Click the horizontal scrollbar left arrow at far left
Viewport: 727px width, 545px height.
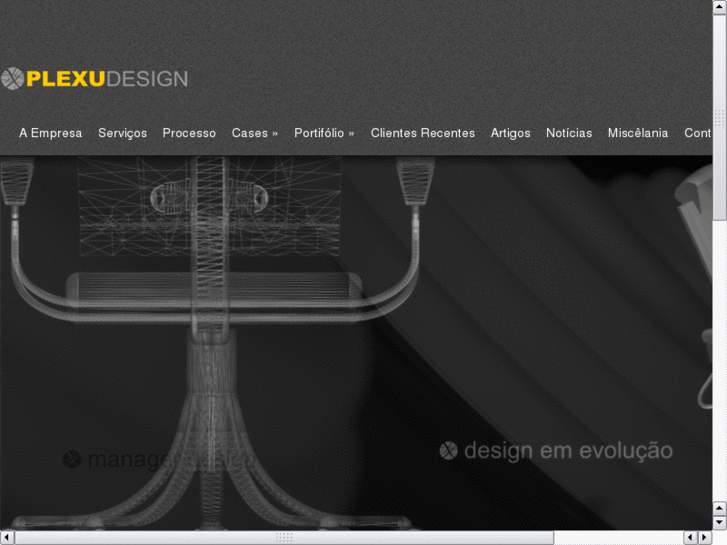click(x=7, y=538)
